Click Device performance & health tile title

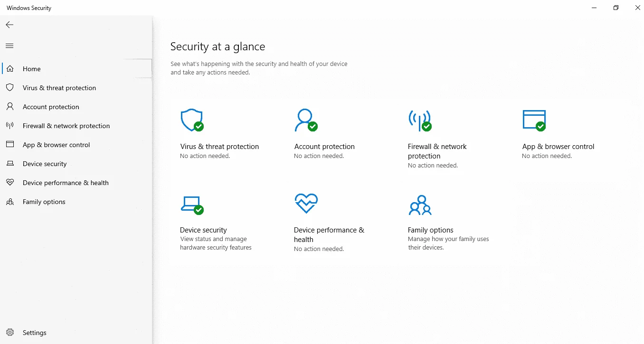coord(329,235)
